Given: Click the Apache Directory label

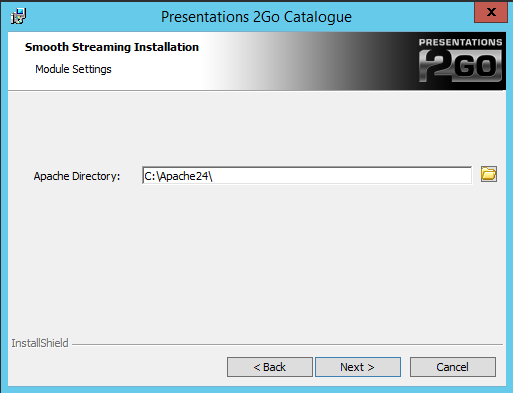Looking at the screenshot, I should pos(77,176).
